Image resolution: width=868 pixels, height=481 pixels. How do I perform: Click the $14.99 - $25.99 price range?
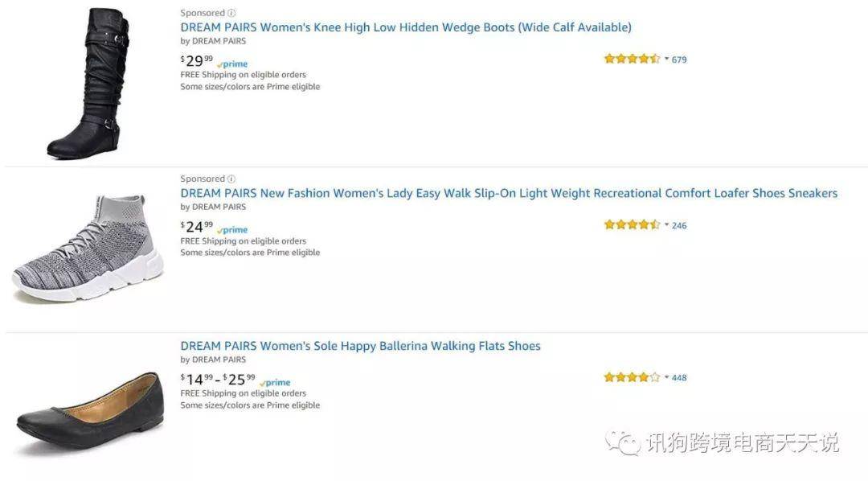218,380
